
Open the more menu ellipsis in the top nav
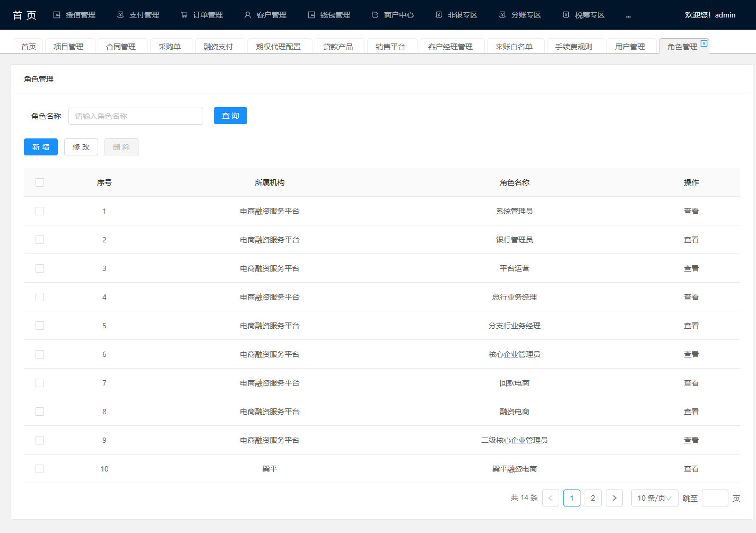(629, 16)
